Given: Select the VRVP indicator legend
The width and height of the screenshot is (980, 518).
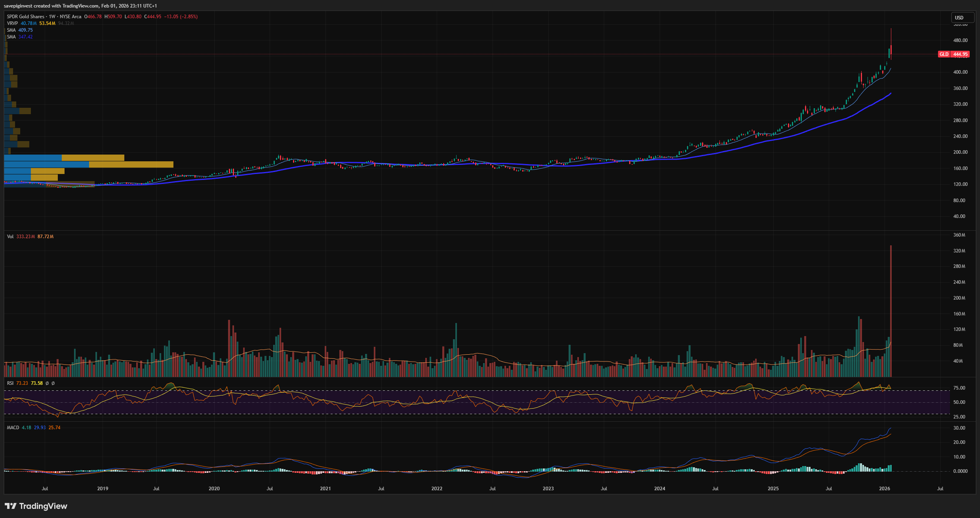Looking at the screenshot, I should [12, 23].
